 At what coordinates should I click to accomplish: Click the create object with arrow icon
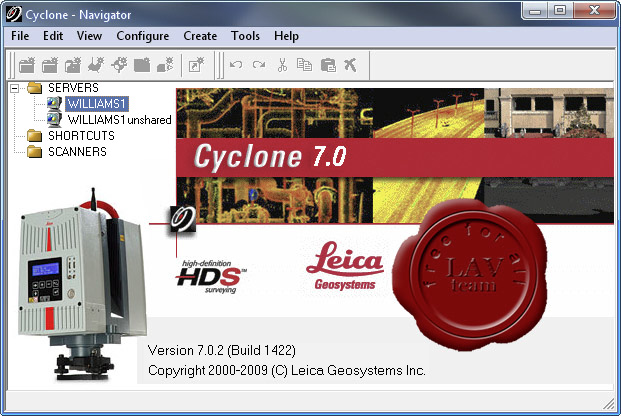pos(165,65)
